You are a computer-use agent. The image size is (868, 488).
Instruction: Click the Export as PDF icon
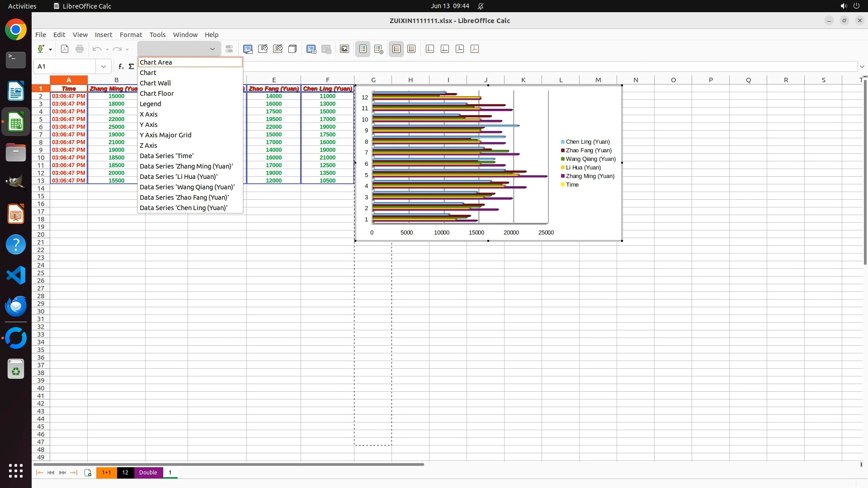(65, 49)
